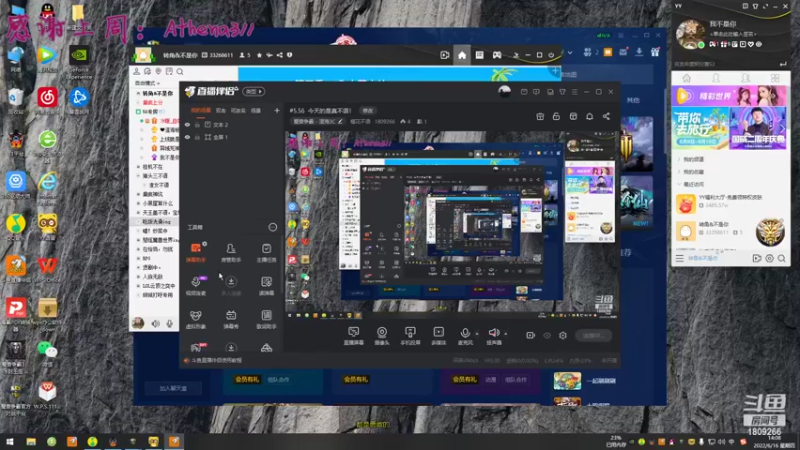Switch to the fourth scene tab

256,110
